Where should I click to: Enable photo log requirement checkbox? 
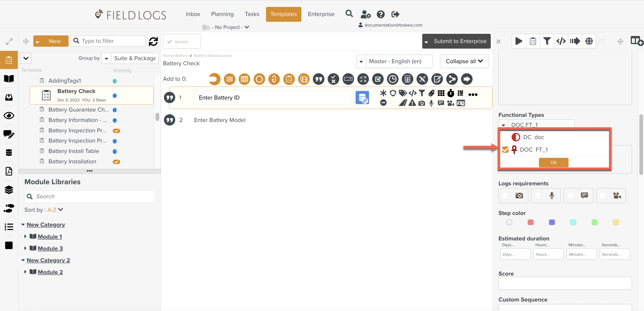(x=505, y=196)
